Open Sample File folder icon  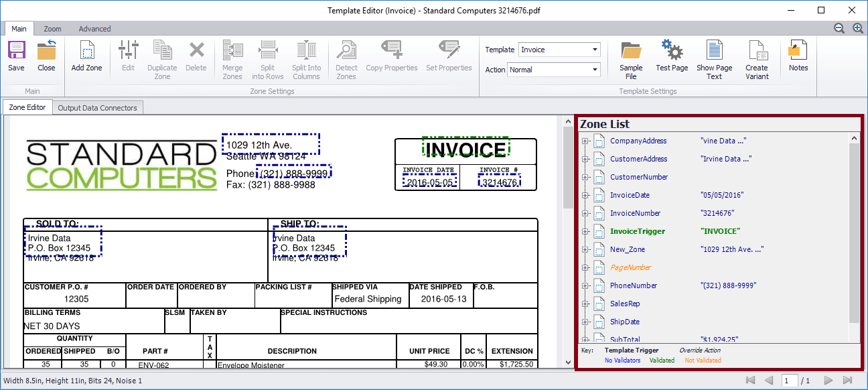[631, 51]
